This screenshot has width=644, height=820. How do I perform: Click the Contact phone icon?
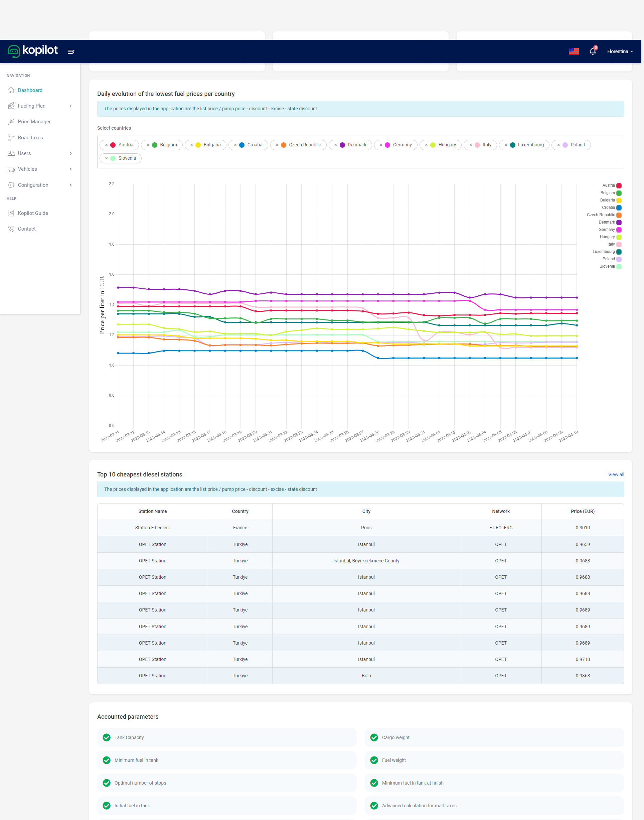[x=11, y=229]
